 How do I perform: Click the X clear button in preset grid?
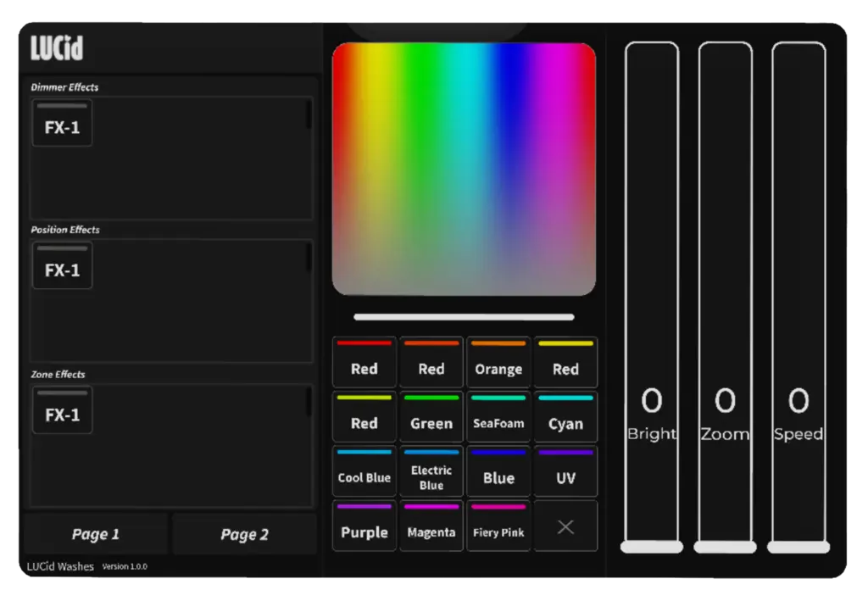click(x=565, y=526)
